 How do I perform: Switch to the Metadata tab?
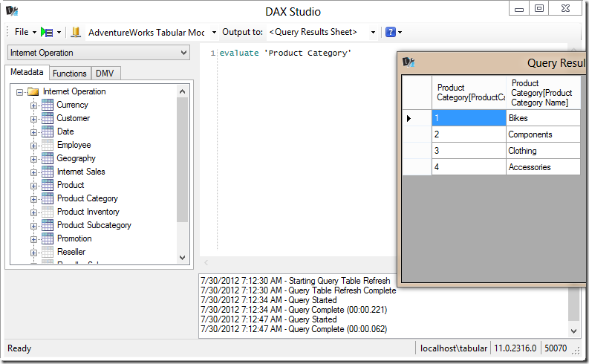[x=27, y=72]
